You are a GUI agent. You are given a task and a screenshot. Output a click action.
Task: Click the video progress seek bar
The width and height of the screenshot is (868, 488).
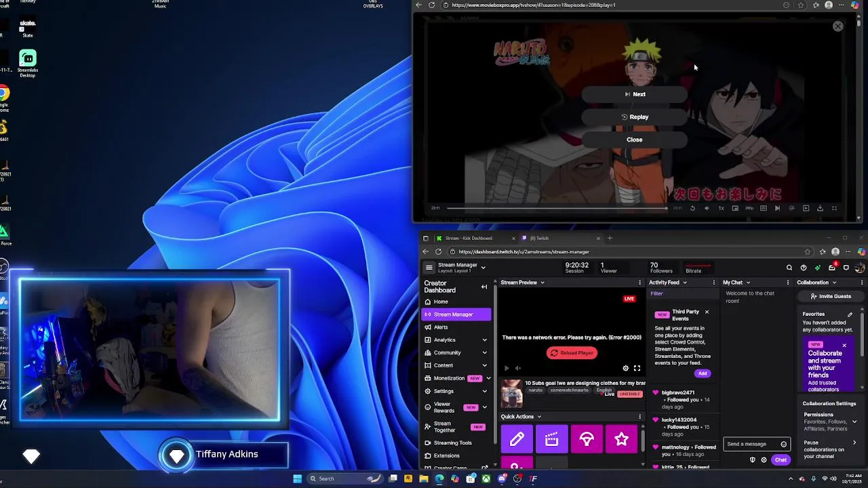tap(556, 208)
